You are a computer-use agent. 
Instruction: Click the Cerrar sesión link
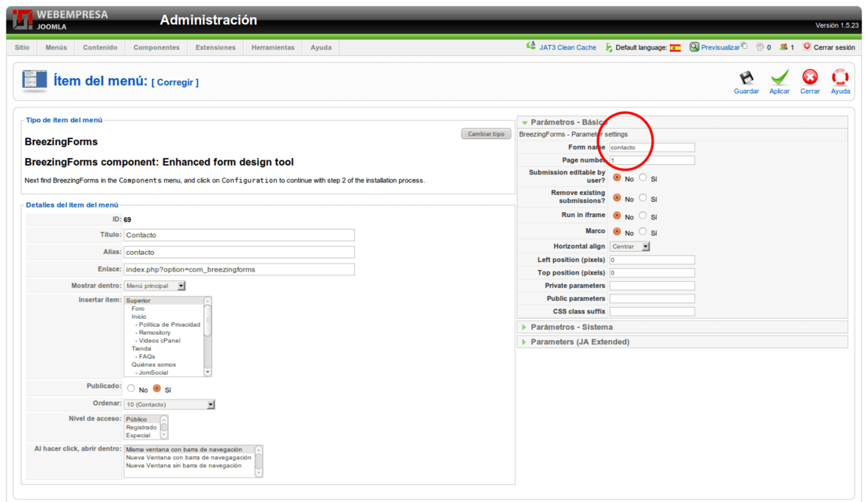(834, 47)
